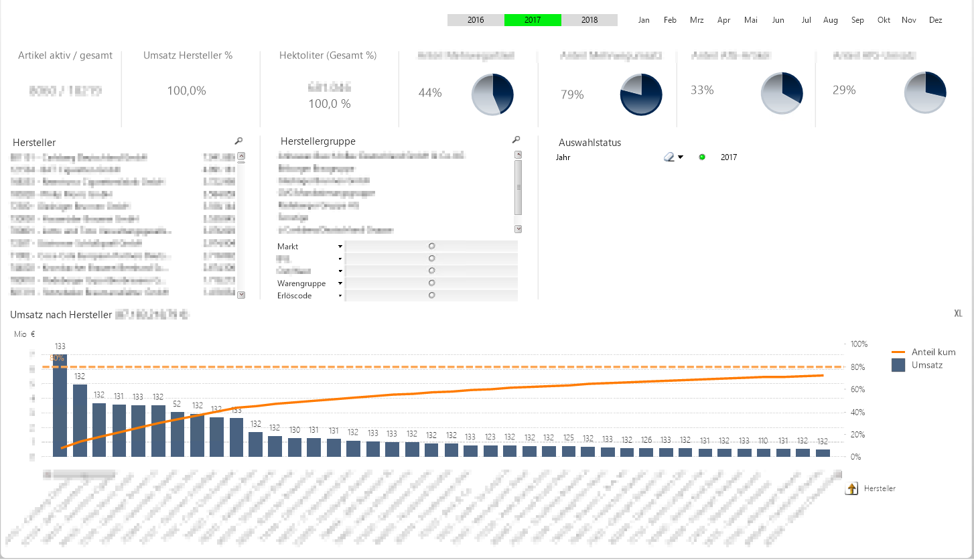Toggle the Warengruppe selection indicator
This screenshot has height=560, width=974.
pos(431,283)
